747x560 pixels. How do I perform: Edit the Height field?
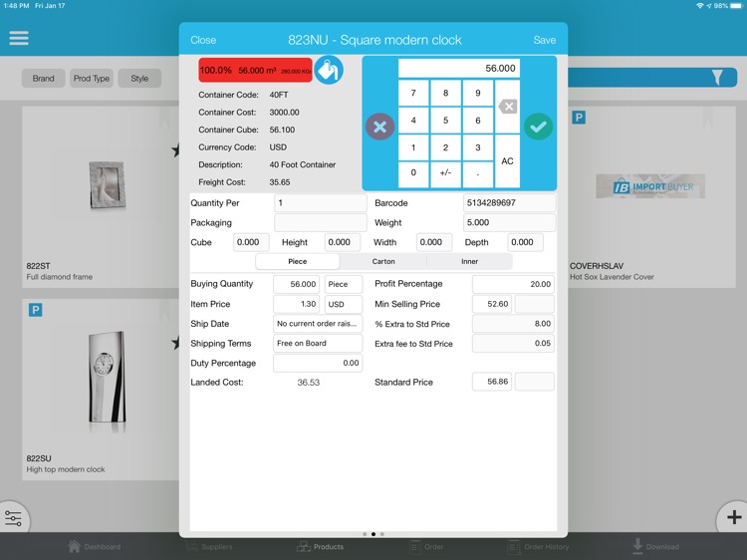[343, 242]
